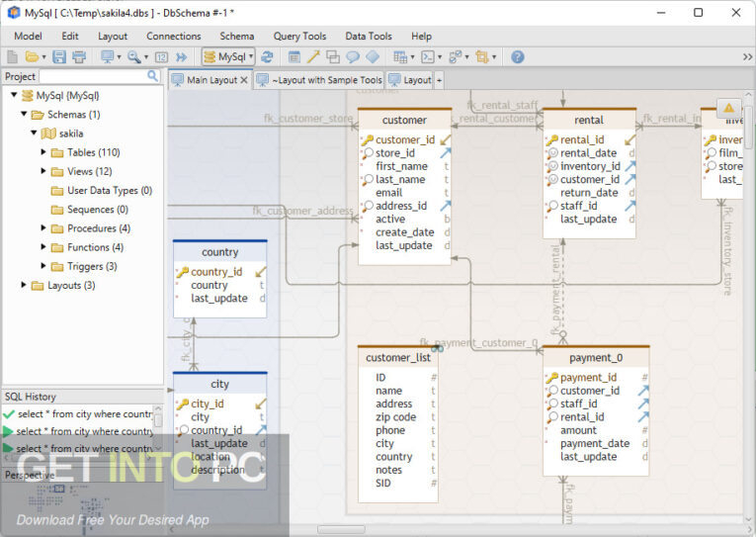Image resolution: width=756 pixels, height=537 pixels.
Task: Select the yellow foreign key arrow tool
Action: 313,57
